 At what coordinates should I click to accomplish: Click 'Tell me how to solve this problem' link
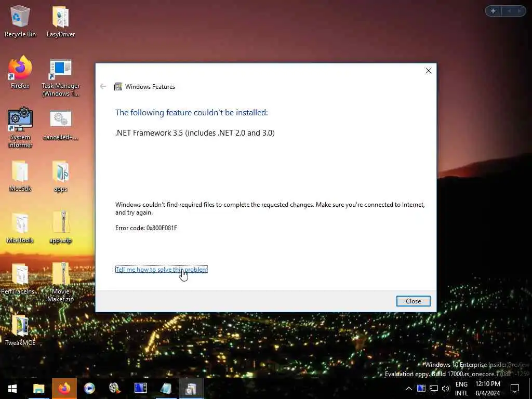click(161, 270)
